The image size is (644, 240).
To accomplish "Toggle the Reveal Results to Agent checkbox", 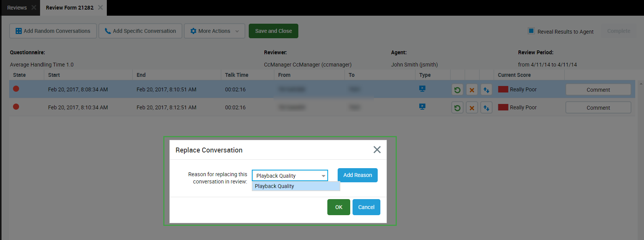I will tap(531, 31).
